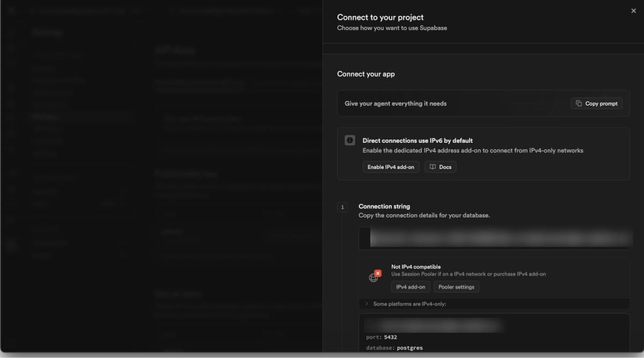Click the database value postgres
The image size is (644, 358).
[409, 348]
